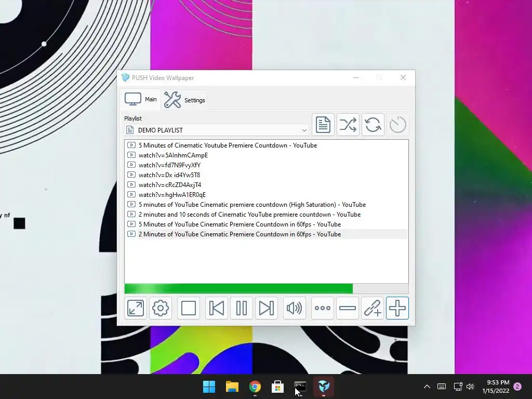Toggle shuffle playback mode
Screen dimensions: 532x399
click(348, 125)
